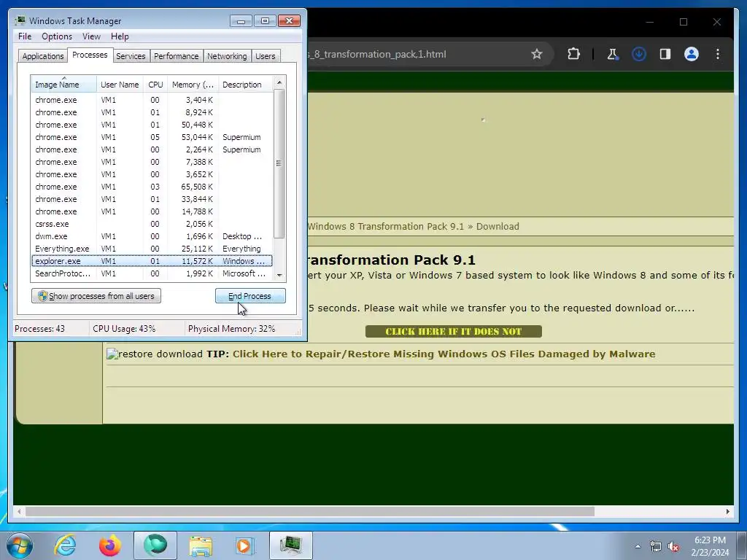Select the SearchProtoc... process row
Viewport: 747px width, 560px height.
point(152,273)
